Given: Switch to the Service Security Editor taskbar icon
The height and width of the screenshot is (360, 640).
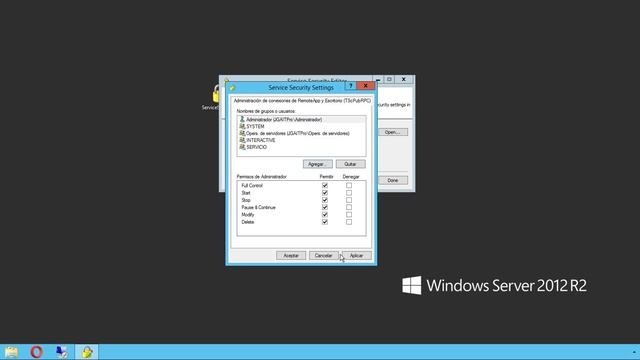Looking at the screenshot, I should click(x=87, y=352).
